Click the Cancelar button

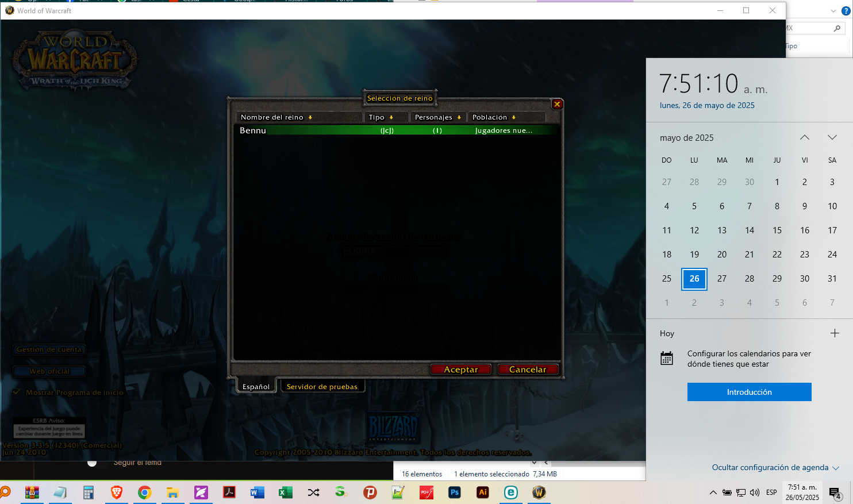(528, 370)
